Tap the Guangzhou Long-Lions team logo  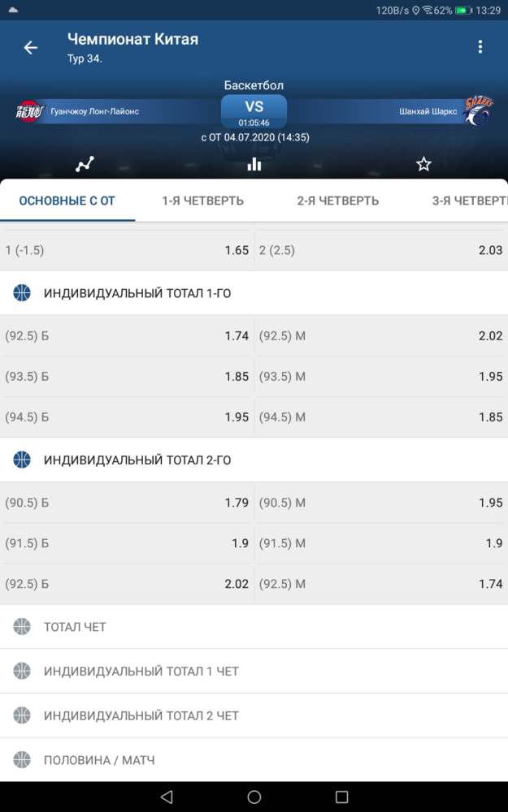[x=29, y=111]
